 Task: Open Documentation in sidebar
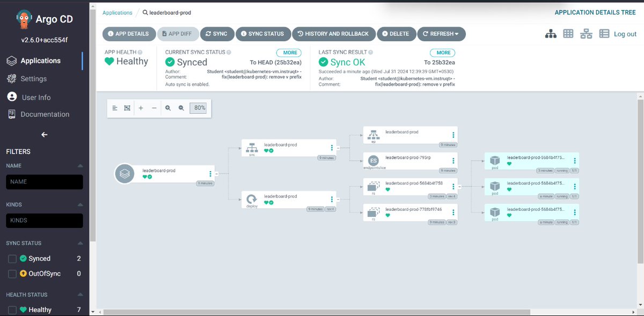point(11,114)
